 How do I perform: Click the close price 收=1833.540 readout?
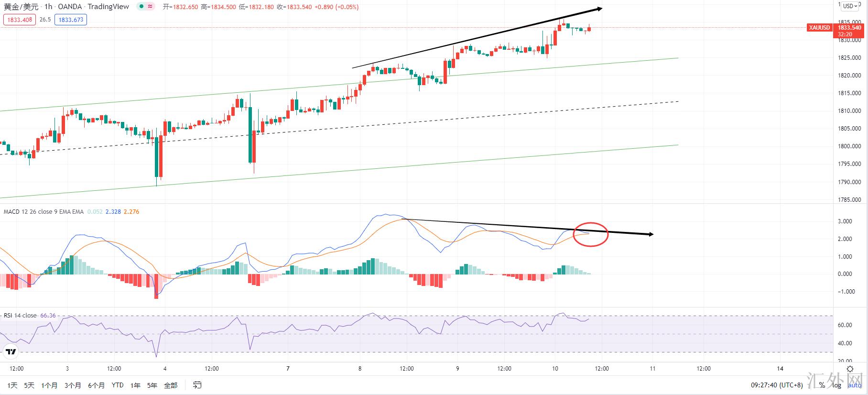[x=294, y=7]
